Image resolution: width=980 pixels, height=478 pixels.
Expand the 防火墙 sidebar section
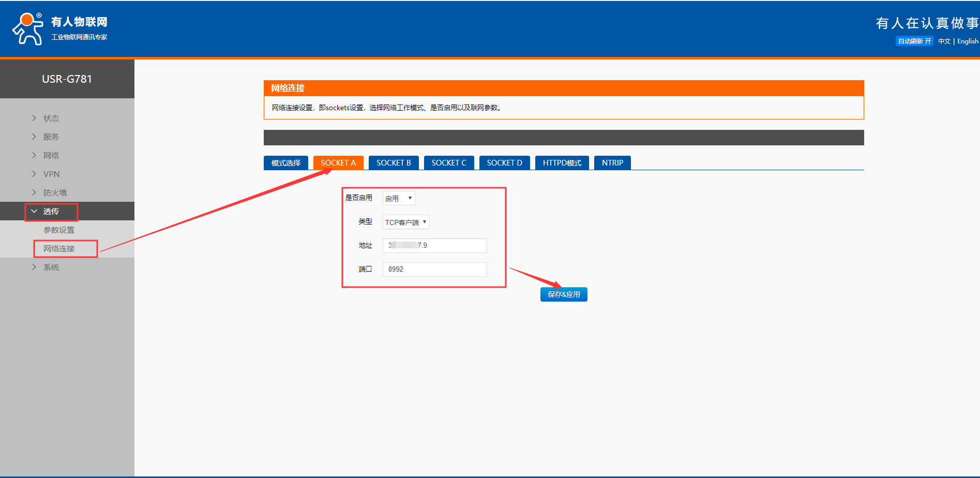55,193
